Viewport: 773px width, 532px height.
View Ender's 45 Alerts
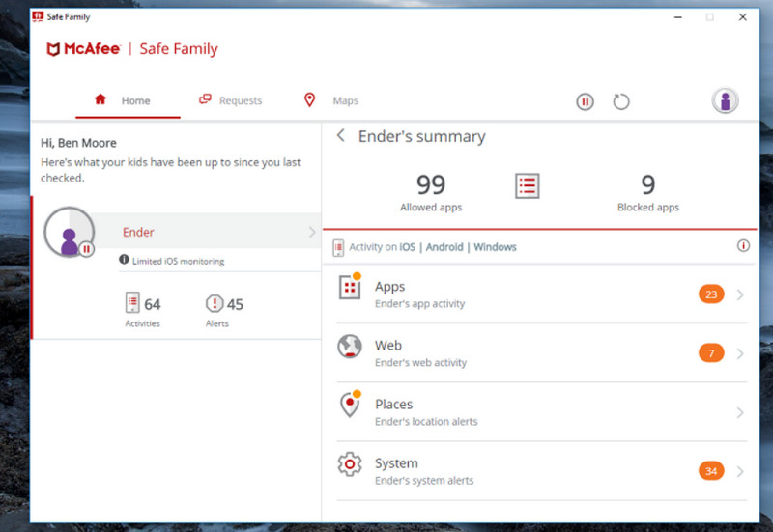pos(224,310)
